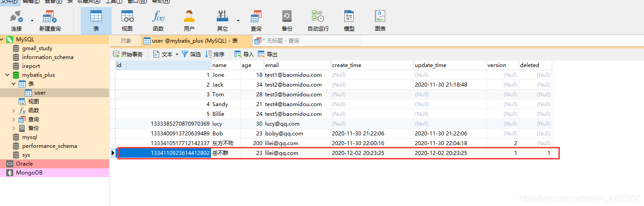This screenshot has width=644, height=206.
Task: Collapse the mybatis_plus database node
Action: pos(8,75)
